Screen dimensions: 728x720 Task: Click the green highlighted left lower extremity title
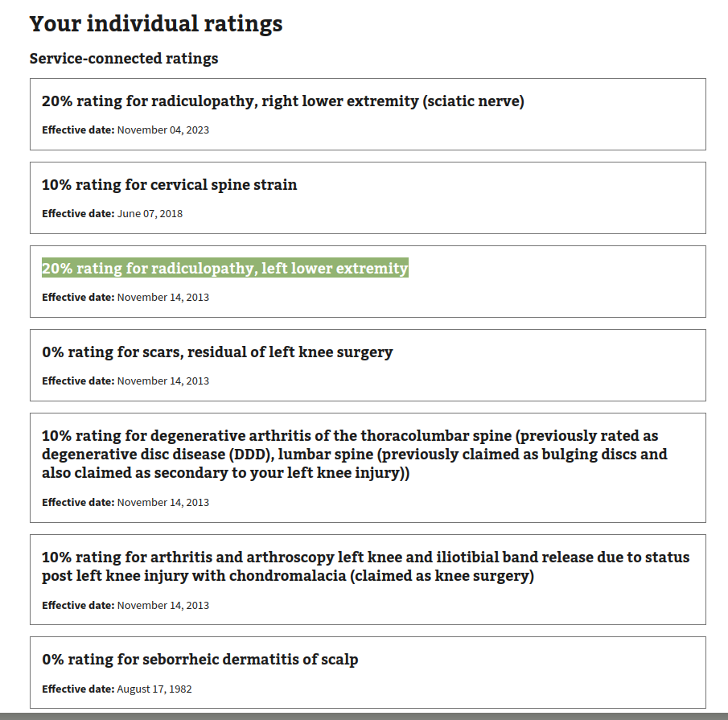coord(225,269)
